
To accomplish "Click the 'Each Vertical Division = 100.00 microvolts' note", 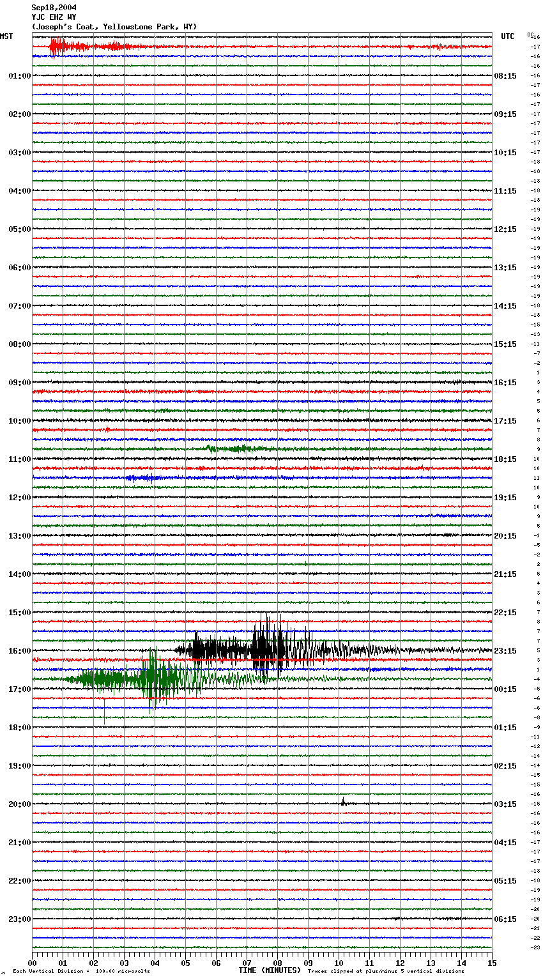I will pyautogui.click(x=81, y=972).
